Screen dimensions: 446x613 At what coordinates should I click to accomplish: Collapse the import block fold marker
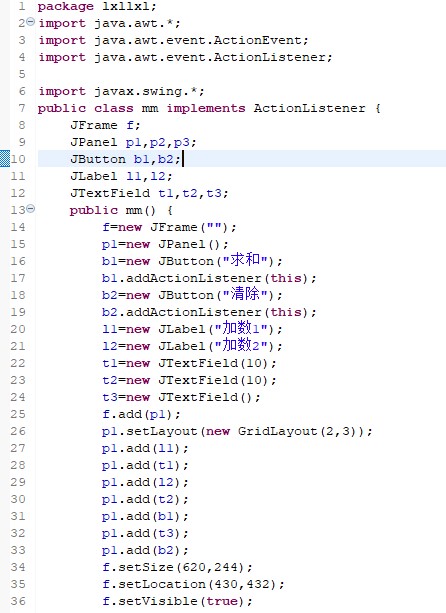pyautogui.click(x=30, y=22)
